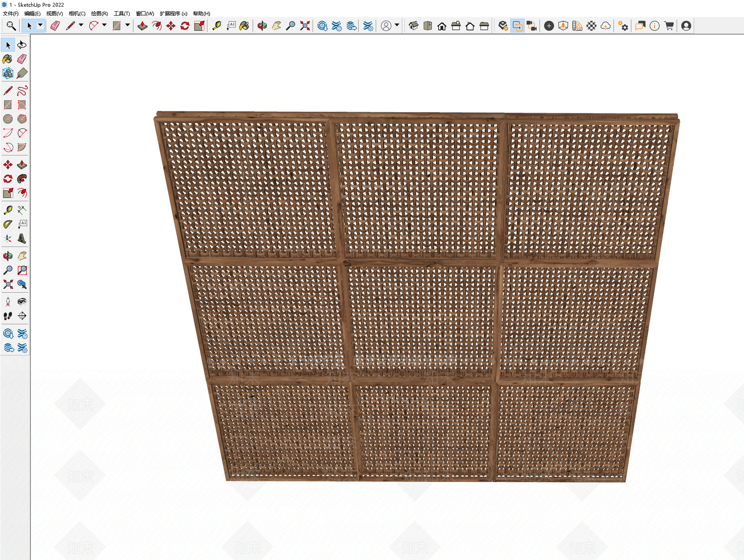Image resolution: width=744 pixels, height=560 pixels.
Task: Open the account profile icon
Action: [686, 26]
